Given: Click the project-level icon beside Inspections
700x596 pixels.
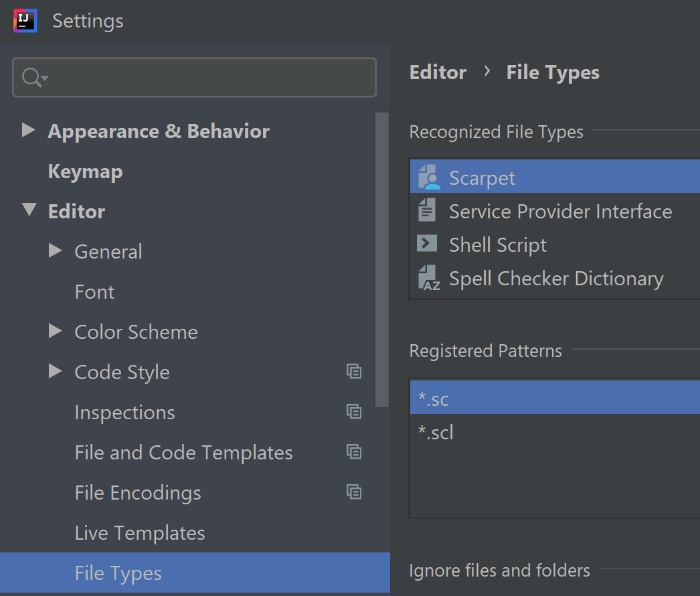Looking at the screenshot, I should point(354,411).
